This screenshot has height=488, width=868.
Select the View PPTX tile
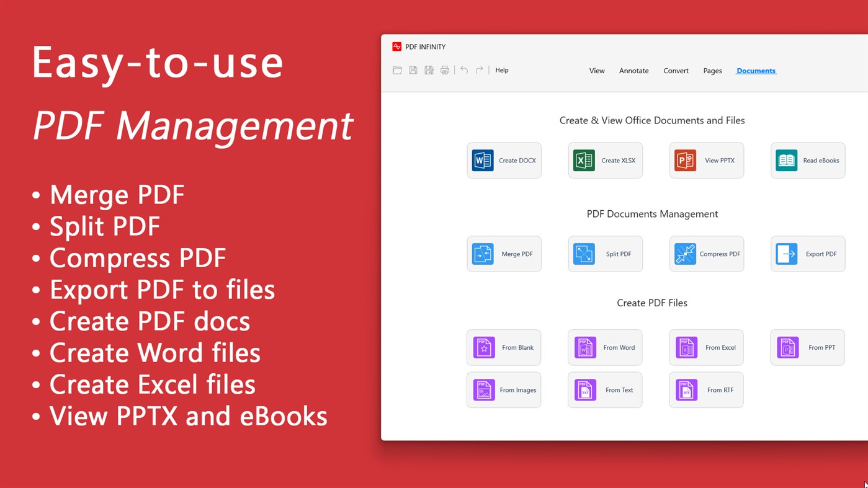[x=706, y=160]
